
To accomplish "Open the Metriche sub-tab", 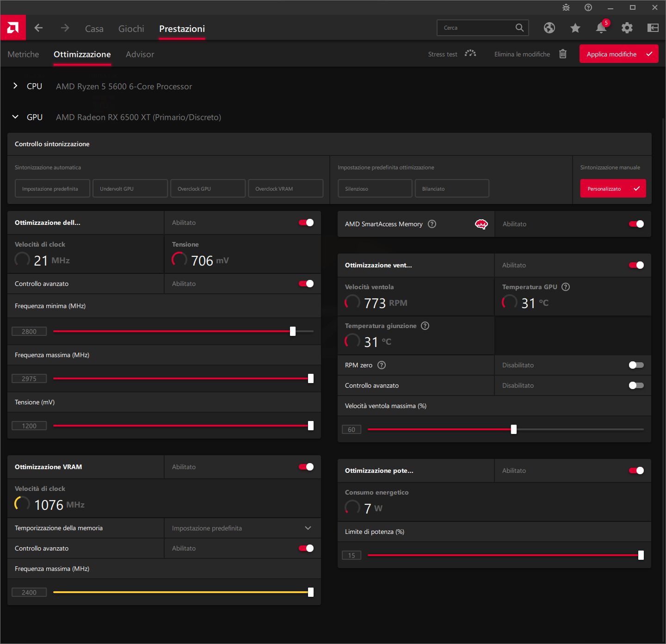I will tap(23, 54).
